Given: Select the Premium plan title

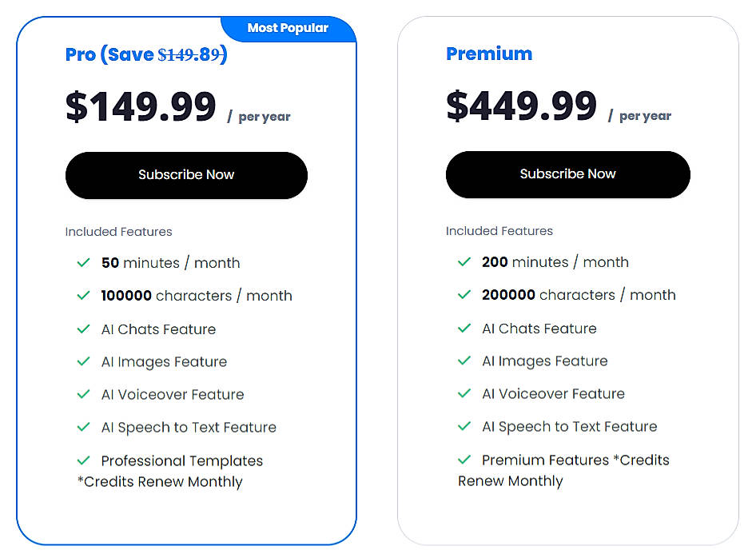Looking at the screenshot, I should tap(489, 54).
